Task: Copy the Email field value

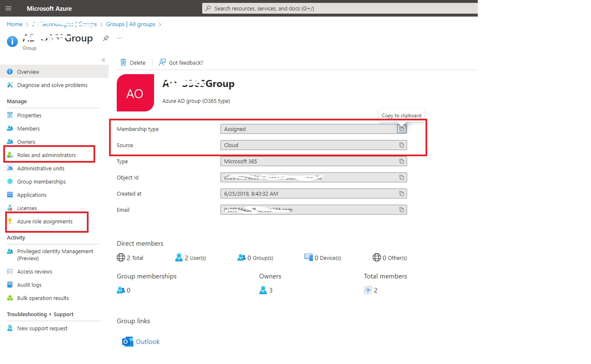Action: click(x=401, y=210)
